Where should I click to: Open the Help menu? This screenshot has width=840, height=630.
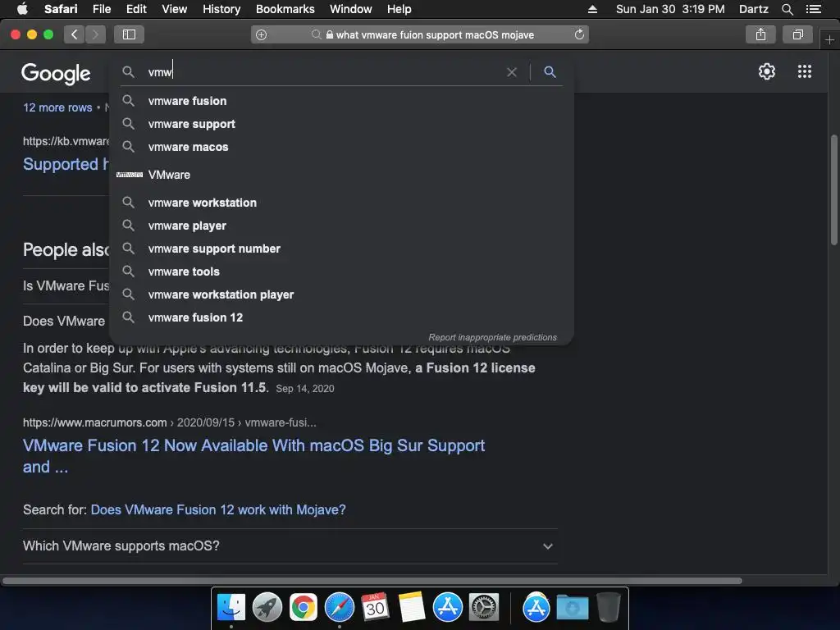coord(399,9)
